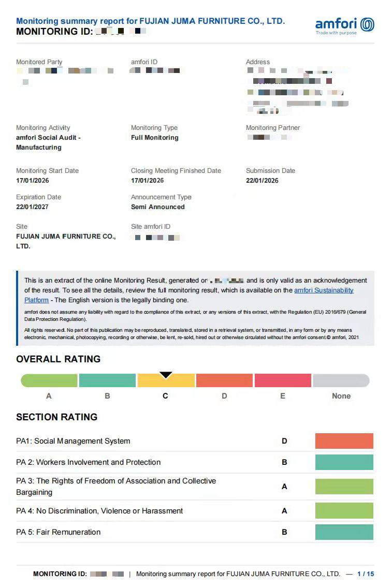Click the PA1: Social Management System row
The image size is (392, 588).
[x=195, y=441]
